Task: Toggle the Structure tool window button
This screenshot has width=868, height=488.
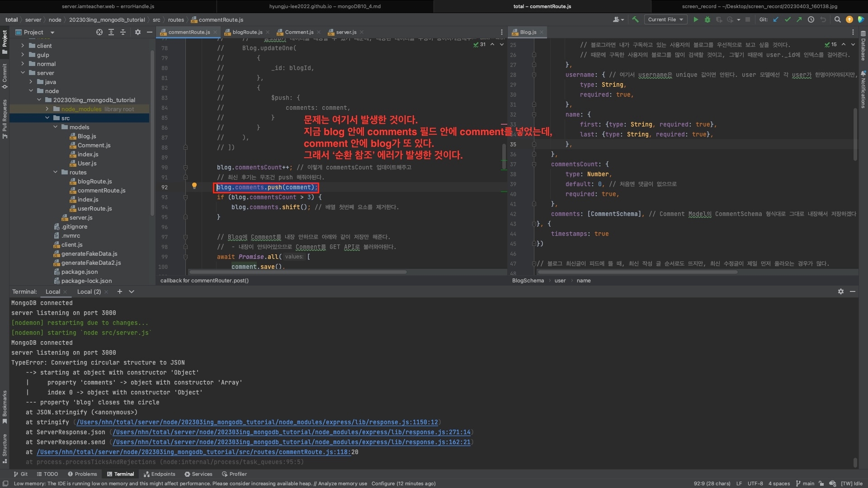Action: (5, 449)
